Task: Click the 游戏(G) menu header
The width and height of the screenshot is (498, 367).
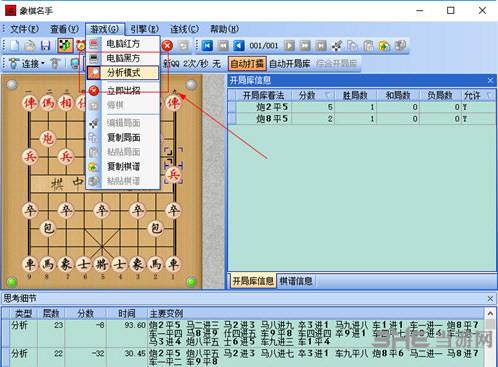Action: [105, 29]
